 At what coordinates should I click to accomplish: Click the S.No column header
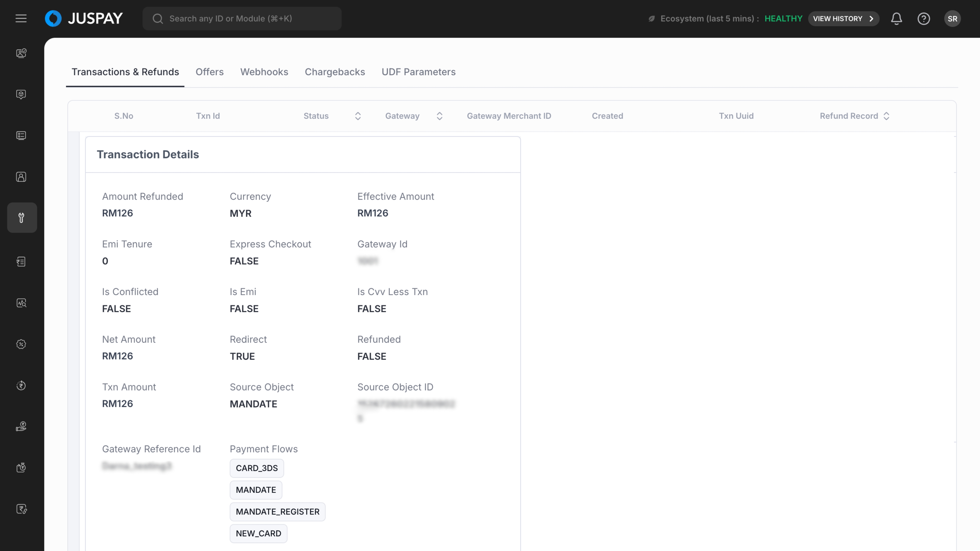tap(124, 116)
